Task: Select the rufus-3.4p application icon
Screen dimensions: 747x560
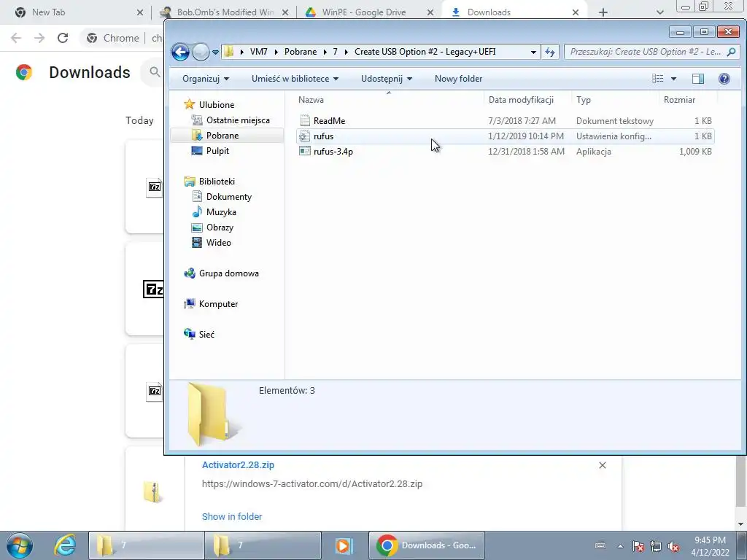Action: tap(305, 152)
